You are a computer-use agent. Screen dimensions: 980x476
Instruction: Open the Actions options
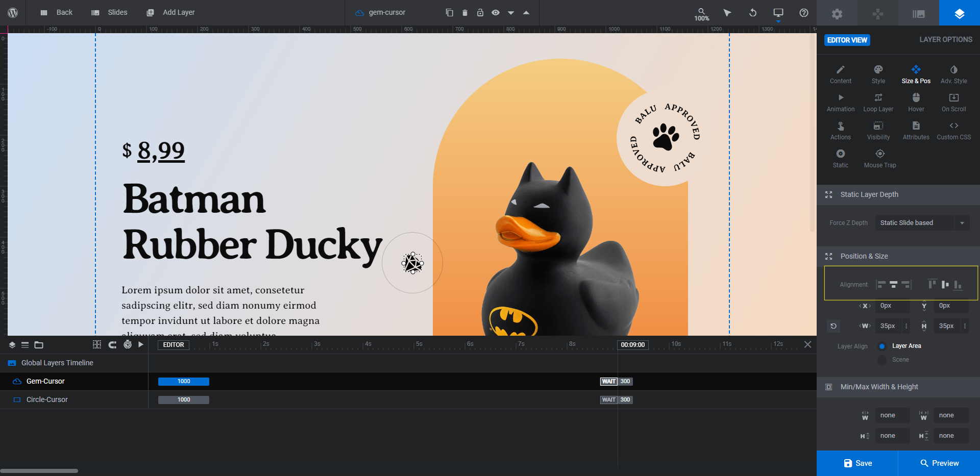pos(841,131)
